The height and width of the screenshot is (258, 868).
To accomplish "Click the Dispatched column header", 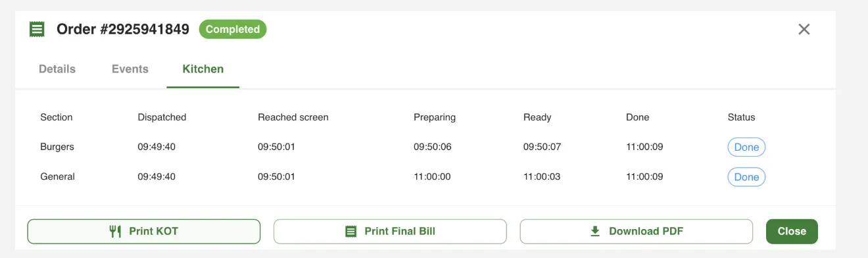I will click(162, 117).
